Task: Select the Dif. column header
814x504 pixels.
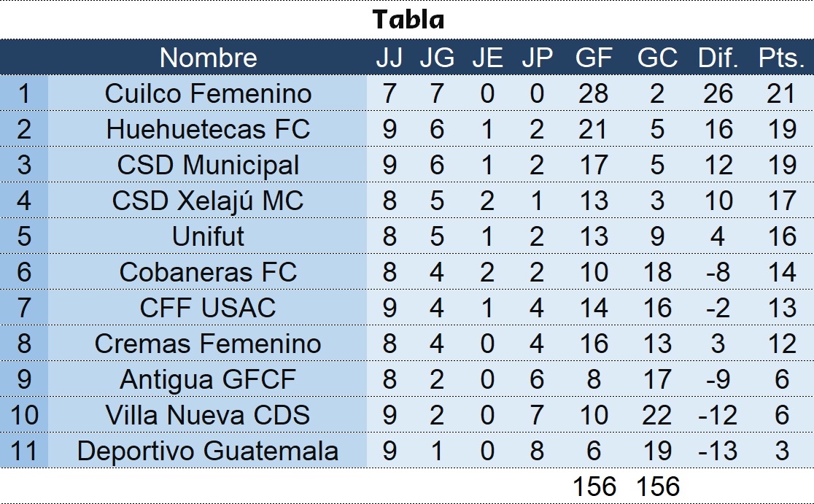Action: (x=718, y=58)
